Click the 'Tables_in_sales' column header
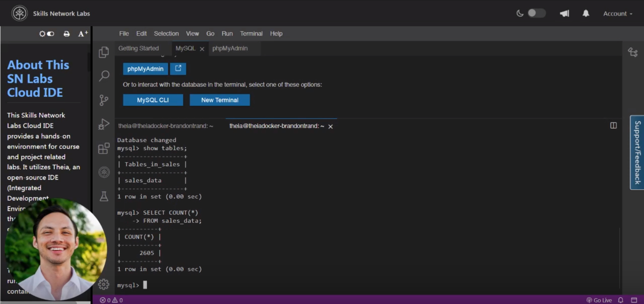The image size is (644, 304). tap(152, 164)
